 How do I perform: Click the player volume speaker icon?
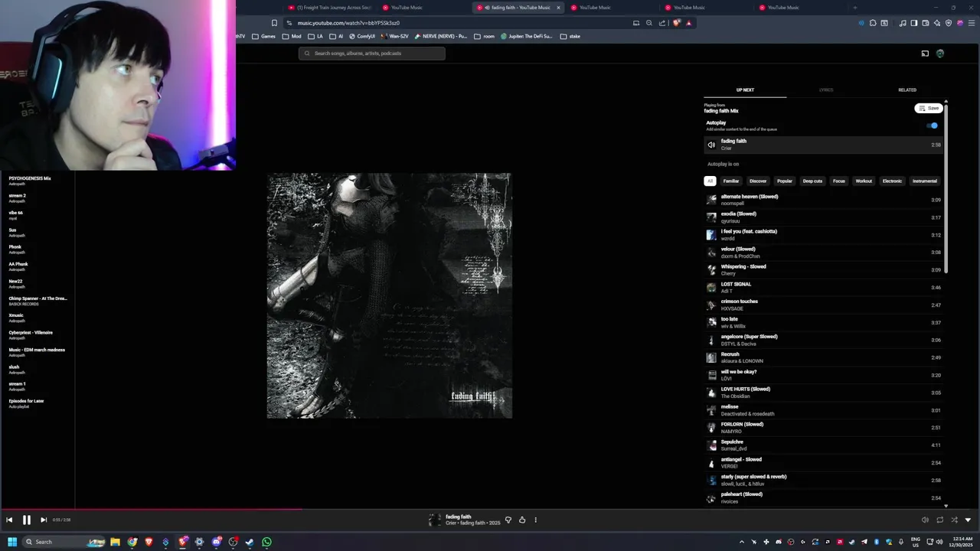925,520
